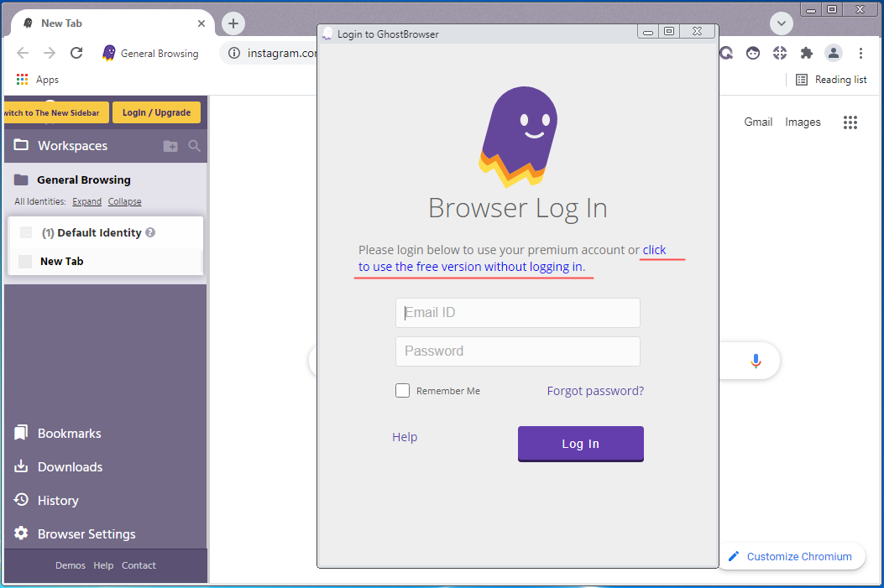Open Browser Settings from the sidebar
884x588 pixels.
pyautogui.click(x=75, y=533)
